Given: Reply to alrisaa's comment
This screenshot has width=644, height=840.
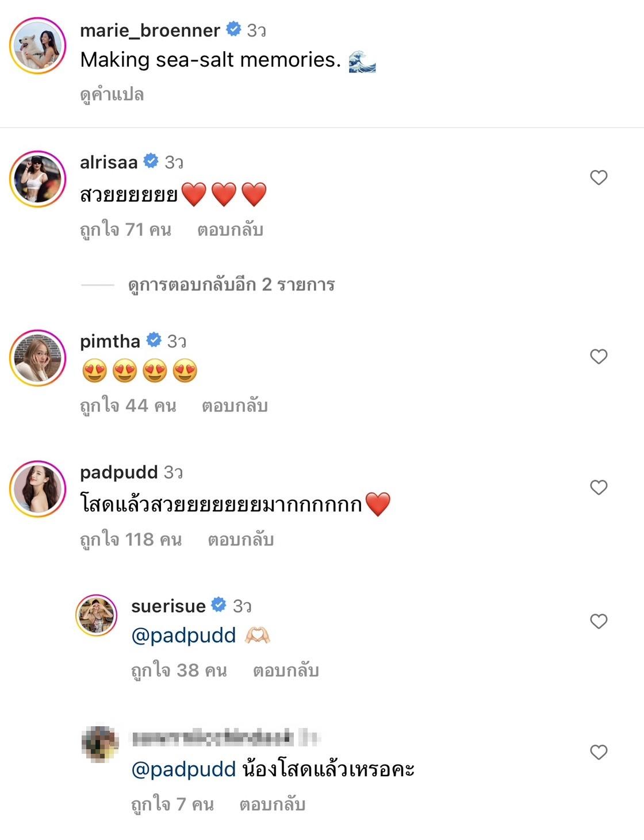Looking at the screenshot, I should coord(230,230).
